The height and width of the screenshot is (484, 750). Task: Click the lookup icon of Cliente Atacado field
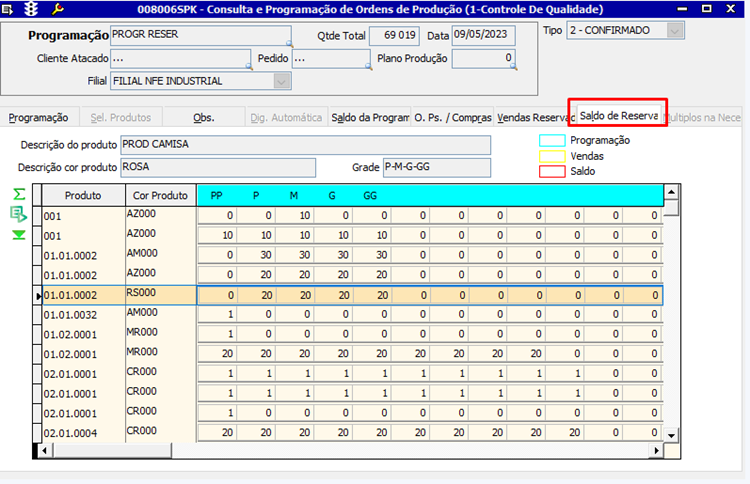251,67
